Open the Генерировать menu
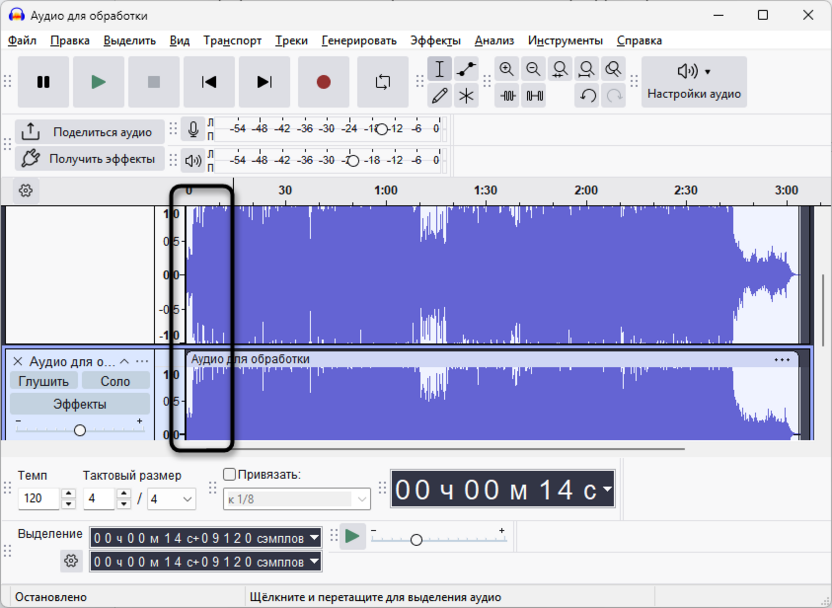Image resolution: width=832 pixels, height=608 pixels. [359, 40]
